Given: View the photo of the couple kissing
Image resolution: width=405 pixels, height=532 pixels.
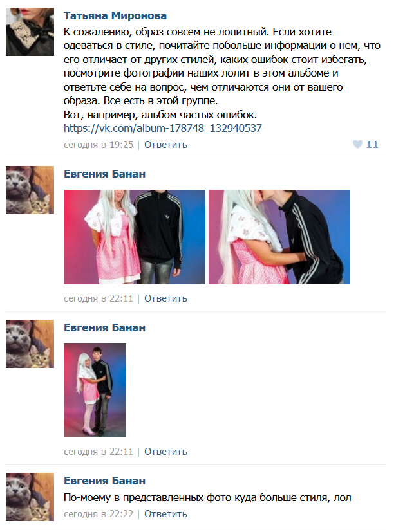Looking at the screenshot, I should click(x=279, y=237).
